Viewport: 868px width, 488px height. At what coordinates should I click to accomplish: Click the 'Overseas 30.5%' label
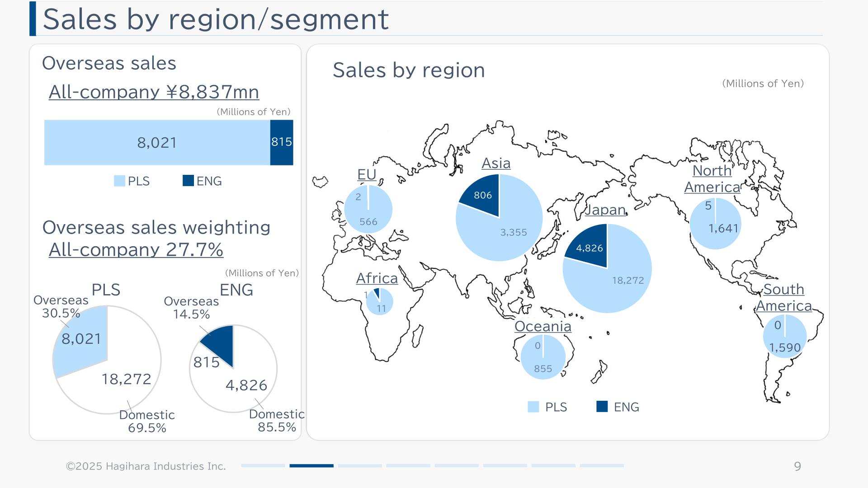point(61,307)
